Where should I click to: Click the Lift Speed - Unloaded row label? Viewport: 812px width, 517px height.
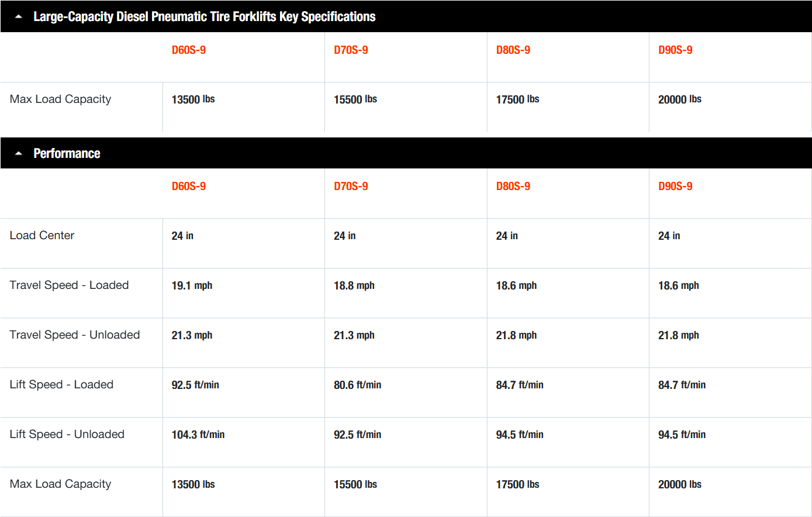pos(67,434)
